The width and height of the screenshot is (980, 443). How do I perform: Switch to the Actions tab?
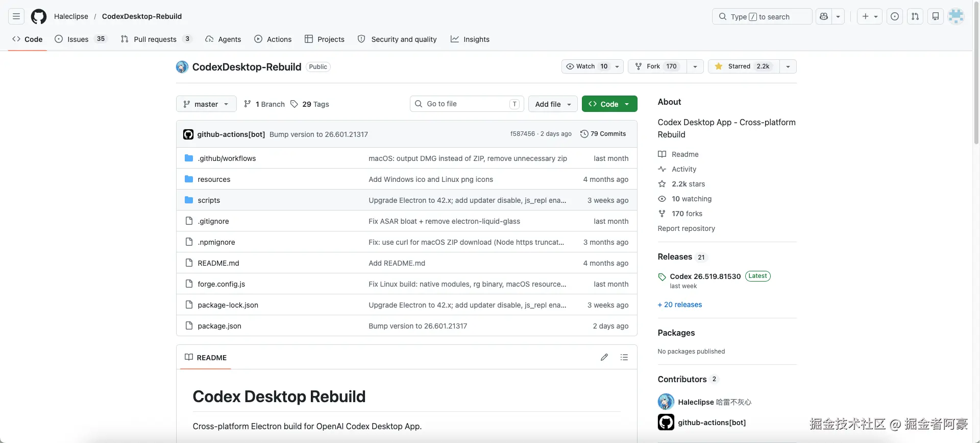tap(273, 39)
